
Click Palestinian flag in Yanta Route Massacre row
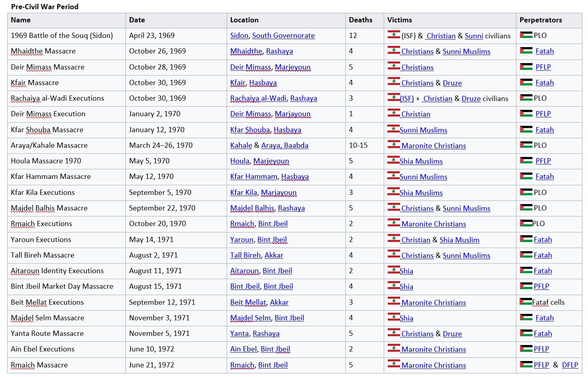pos(526,333)
